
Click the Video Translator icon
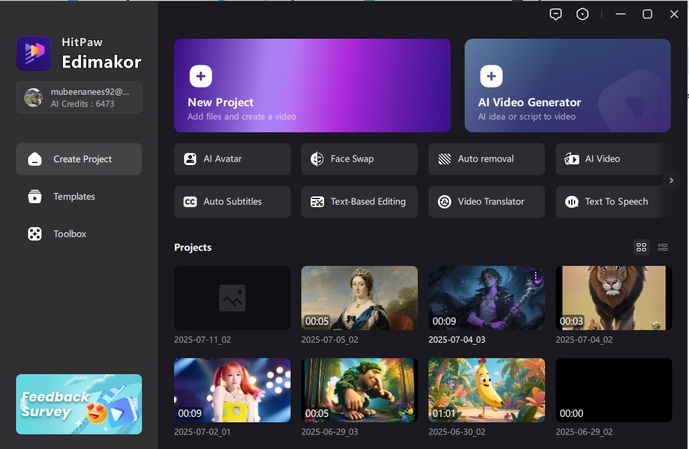(444, 202)
